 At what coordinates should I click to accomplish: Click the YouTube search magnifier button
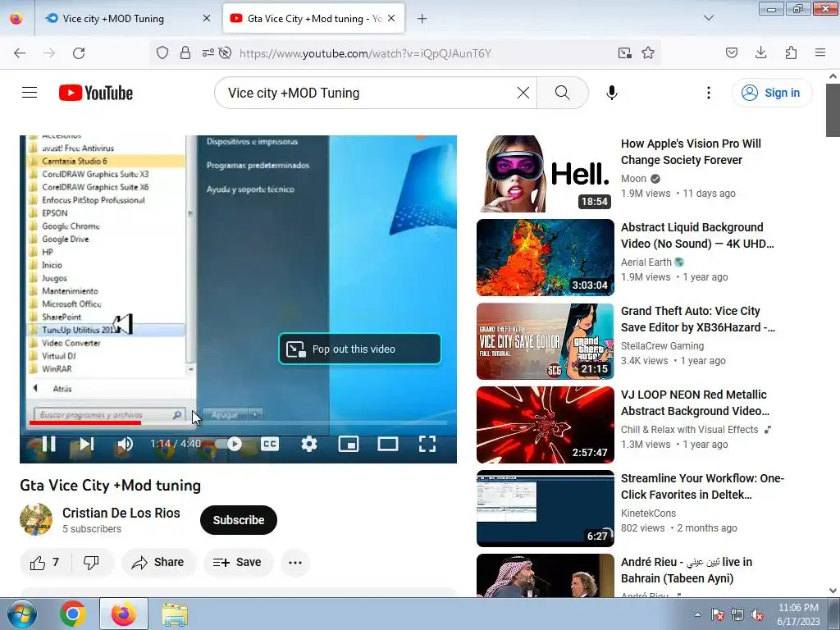pyautogui.click(x=563, y=93)
